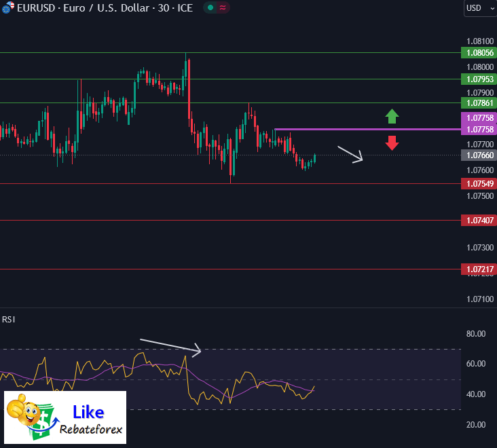Click the EURUSD flag symbol icon
Screen dimensions: 497x448
pyautogui.click(x=7, y=7)
